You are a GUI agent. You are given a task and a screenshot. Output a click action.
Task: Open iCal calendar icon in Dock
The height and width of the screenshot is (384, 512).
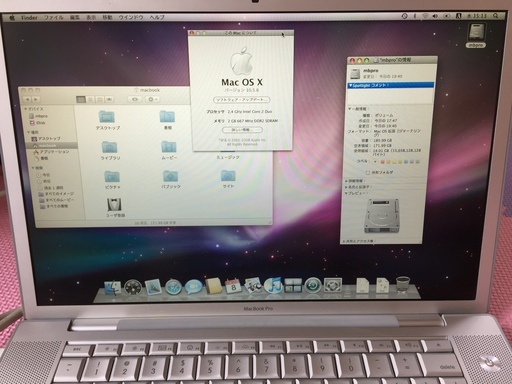pos(233,286)
